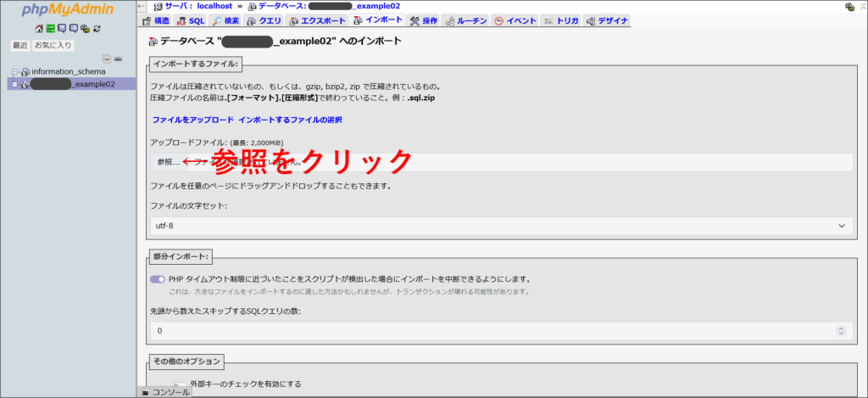Image resolution: width=868 pixels, height=398 pixels.
Task: Open page settings gear icon at top right
Action: click(849, 7)
